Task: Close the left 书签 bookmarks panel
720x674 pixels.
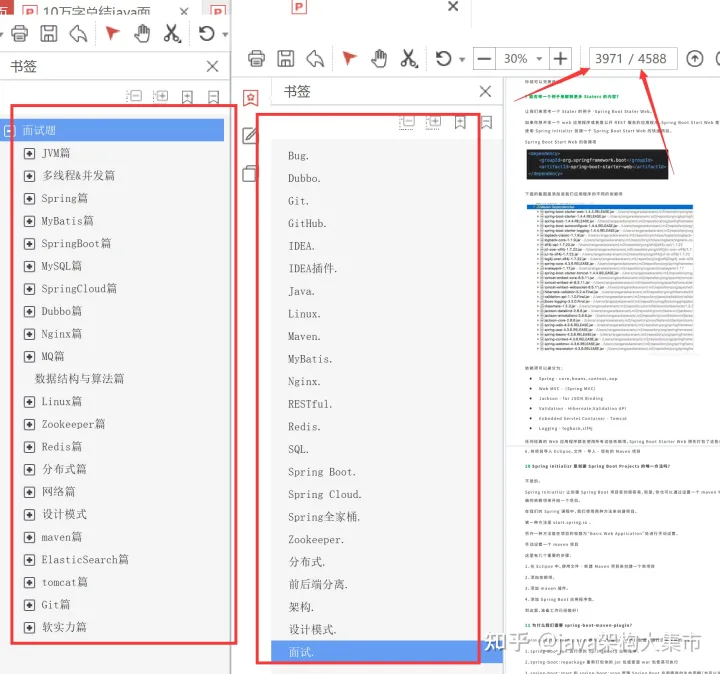Action: pos(212,67)
